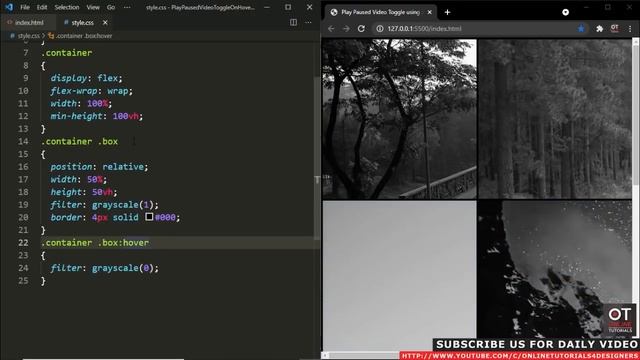Click the filter: grayscale(1) line

point(104,205)
